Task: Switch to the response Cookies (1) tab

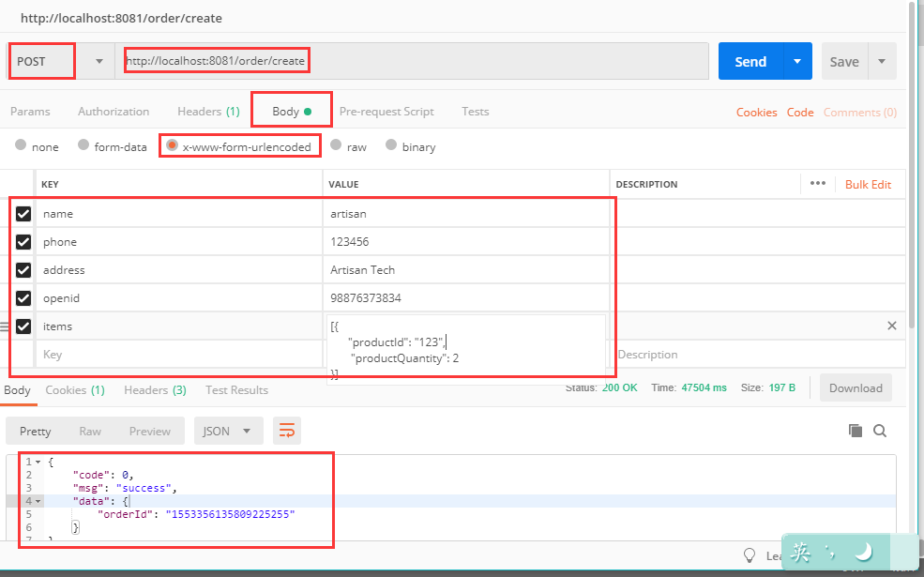Action: tap(75, 390)
